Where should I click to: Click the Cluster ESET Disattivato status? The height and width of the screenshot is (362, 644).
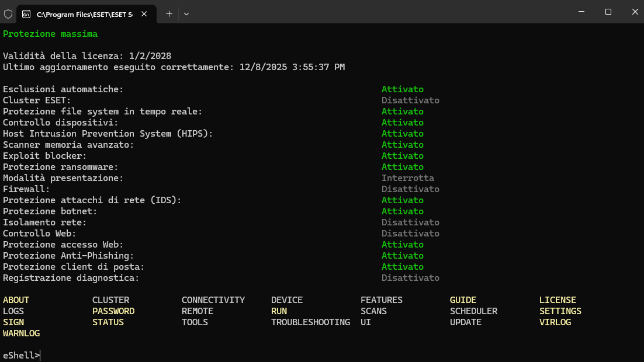click(x=410, y=100)
